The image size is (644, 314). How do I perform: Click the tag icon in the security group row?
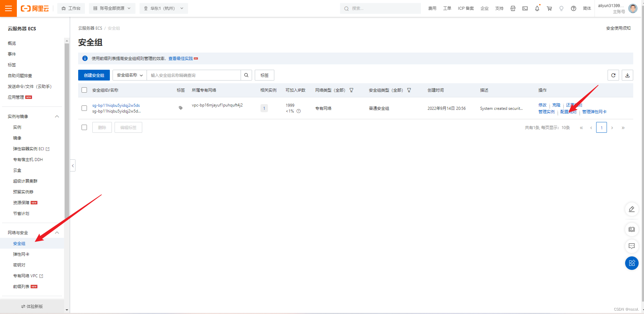(181, 108)
